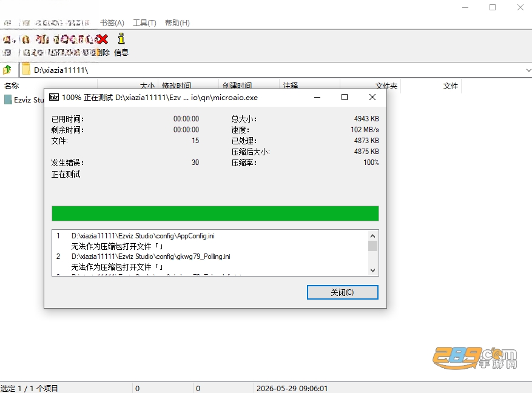Open the 工具(T) tools menu
532x393 pixels.
click(144, 22)
